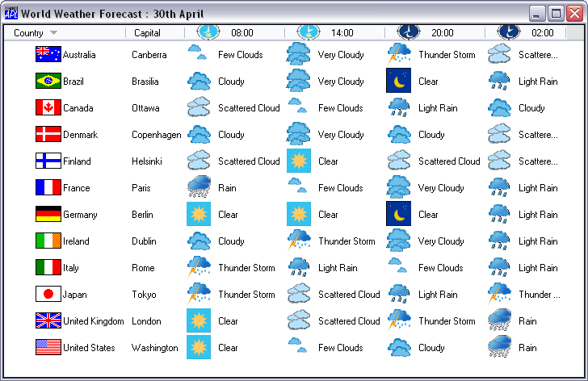Click Germany's 08:00 clear sun icon
Viewport: 588px width, 381px height.
click(199, 214)
